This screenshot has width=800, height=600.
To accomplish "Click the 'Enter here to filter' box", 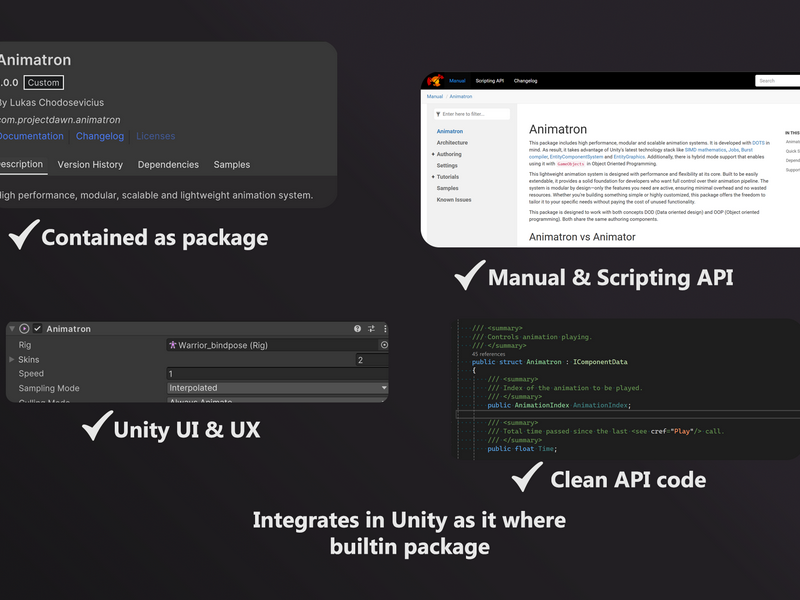I will point(472,114).
